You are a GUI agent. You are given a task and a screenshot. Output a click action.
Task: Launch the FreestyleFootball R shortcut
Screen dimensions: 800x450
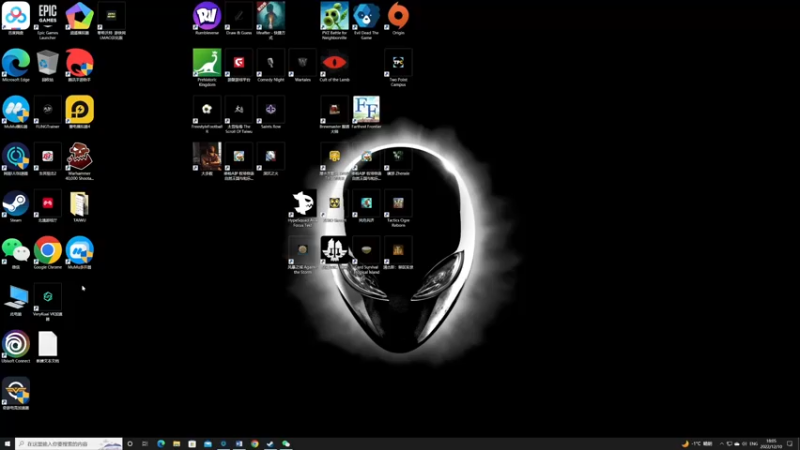(x=207, y=114)
